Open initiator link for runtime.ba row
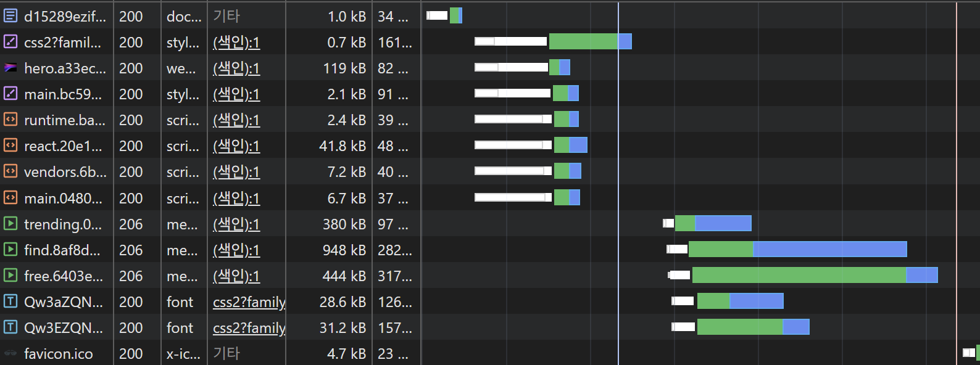980x365 pixels. (x=236, y=120)
